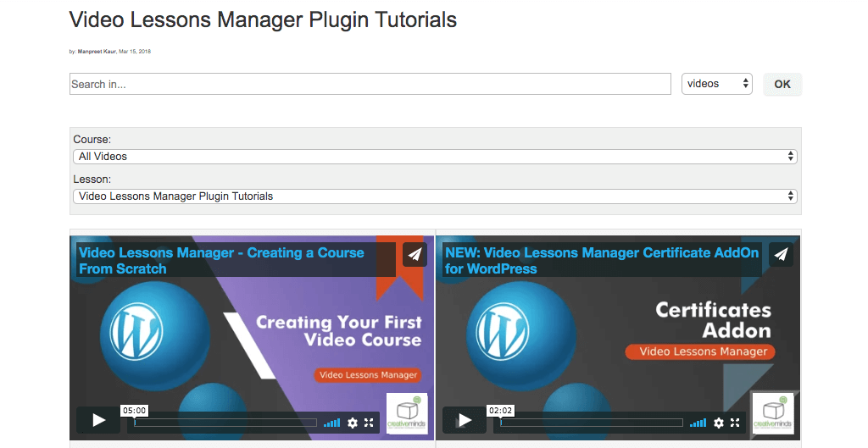Click the Search in... text field

tap(370, 84)
